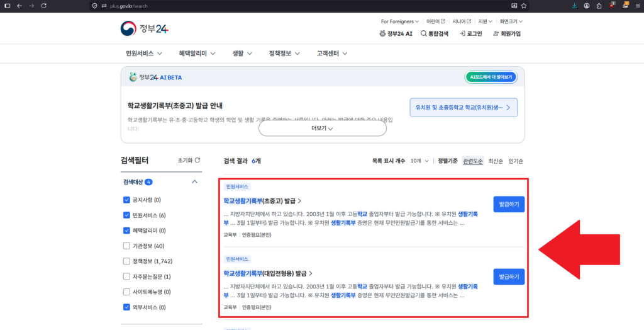Click the 정부24 logo
The image size is (644, 330).
145,29
